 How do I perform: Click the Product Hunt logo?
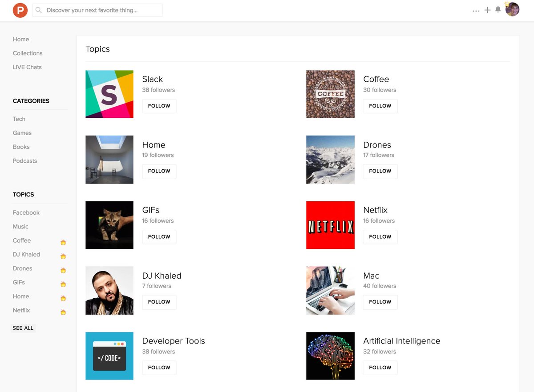click(x=20, y=10)
